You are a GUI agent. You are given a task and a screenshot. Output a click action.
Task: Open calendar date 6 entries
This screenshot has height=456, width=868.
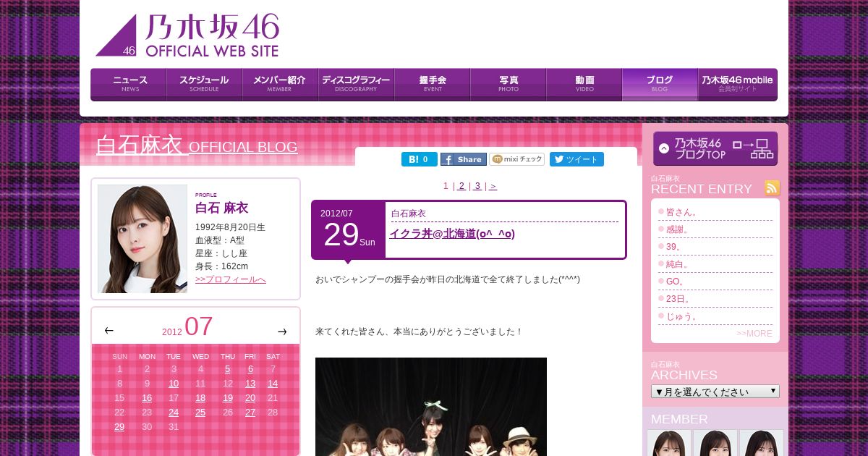250,369
